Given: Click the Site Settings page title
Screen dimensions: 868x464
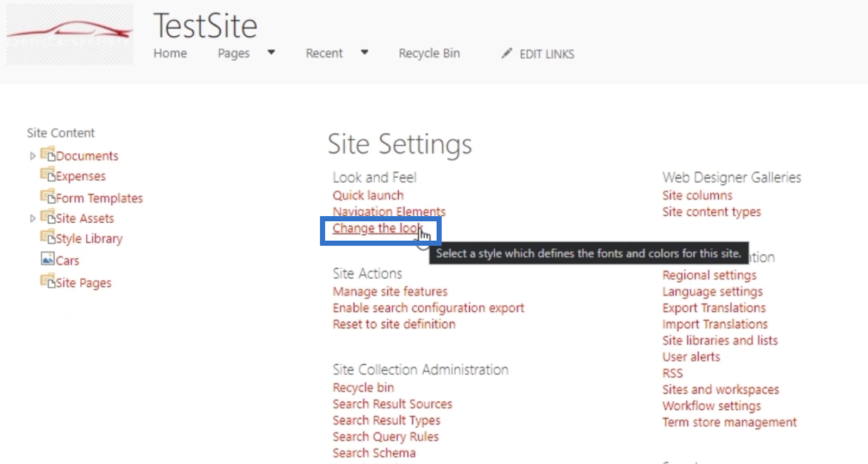Looking at the screenshot, I should [400, 144].
